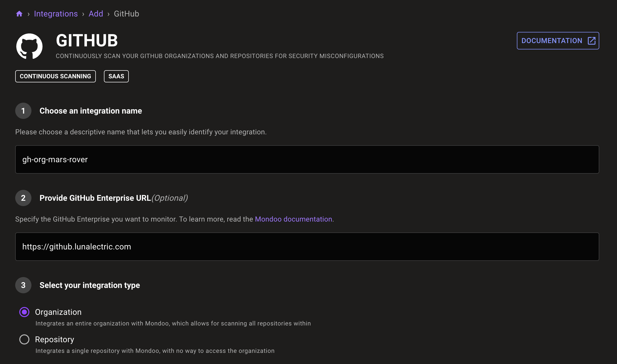Viewport: 617px width, 364px height.
Task: Click the step 2 number badge
Action: (23, 198)
